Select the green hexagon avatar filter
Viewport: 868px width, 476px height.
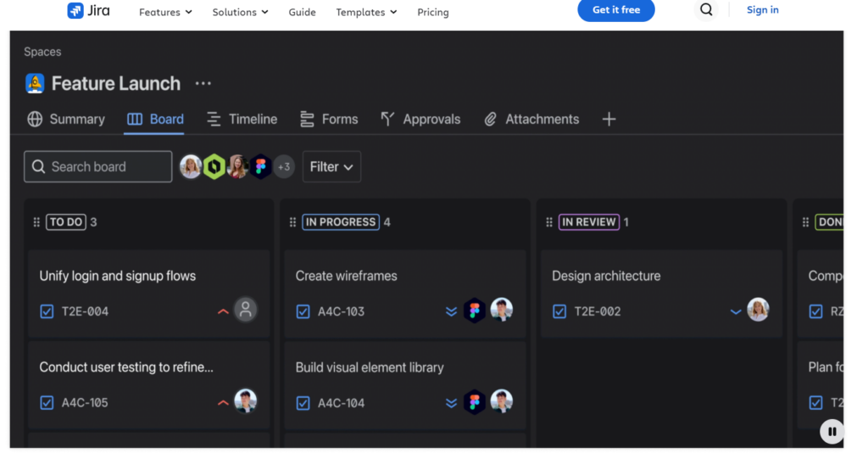[x=214, y=167]
